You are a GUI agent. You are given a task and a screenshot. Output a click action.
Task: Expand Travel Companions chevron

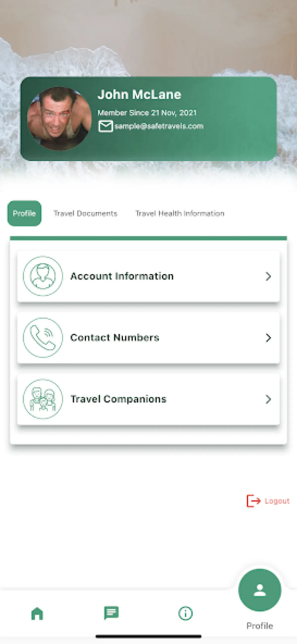pyautogui.click(x=268, y=399)
